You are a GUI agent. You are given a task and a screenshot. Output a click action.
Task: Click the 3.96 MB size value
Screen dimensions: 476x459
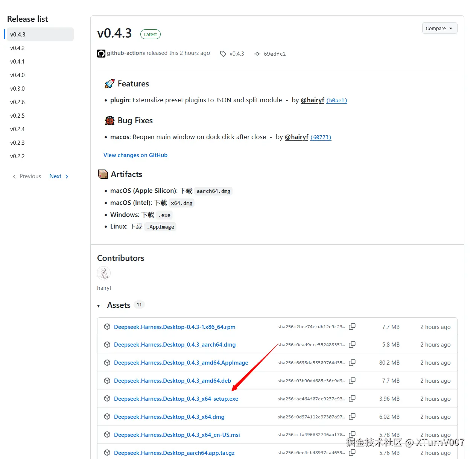tap(389, 399)
